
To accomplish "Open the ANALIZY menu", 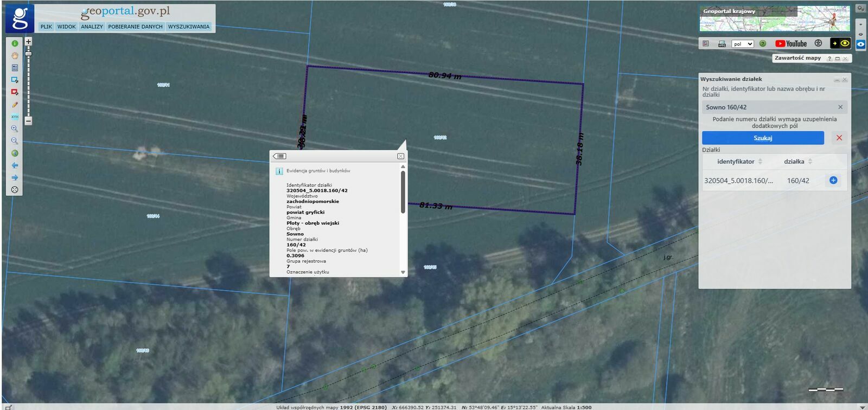I will pyautogui.click(x=92, y=27).
